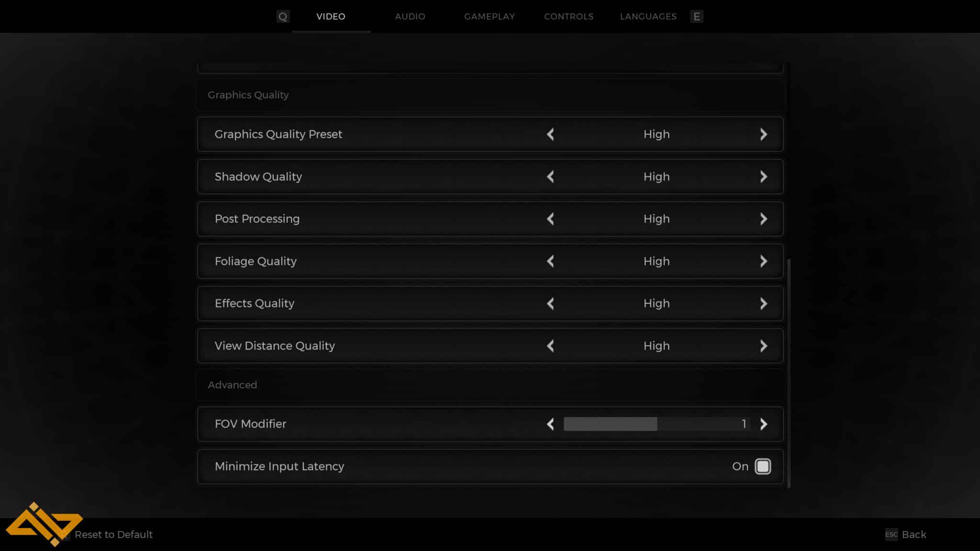The width and height of the screenshot is (980, 551).
Task: Click the E next-tab key icon
Action: pos(697,17)
